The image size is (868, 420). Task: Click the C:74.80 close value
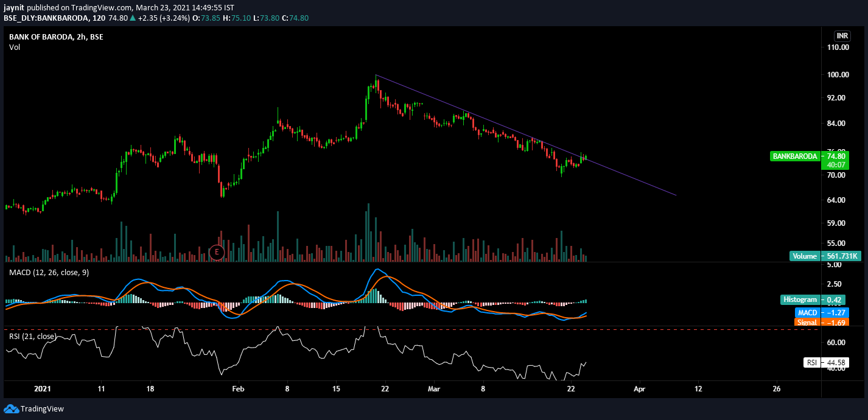click(295, 18)
